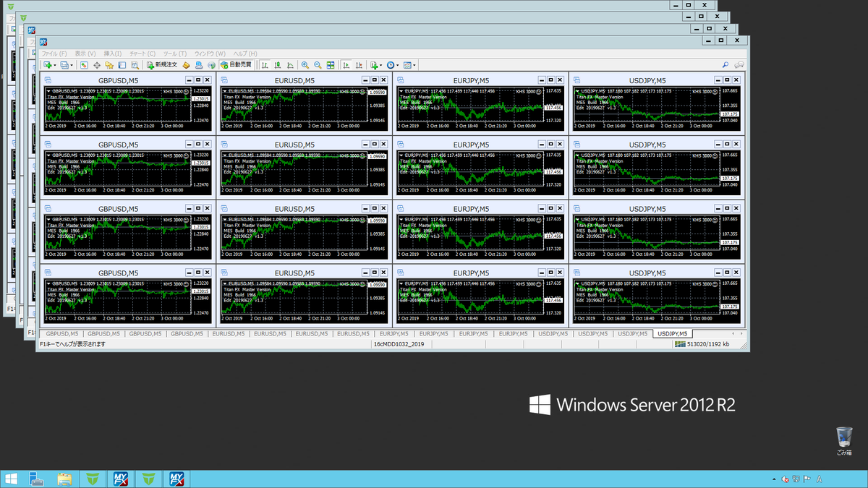Open Server Manager from the taskbar
868x488 pixels.
tap(38, 478)
